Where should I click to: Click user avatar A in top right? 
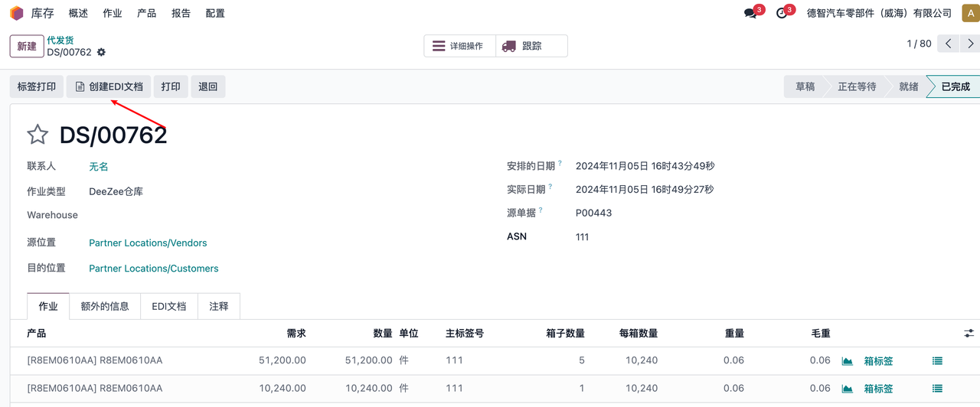click(x=969, y=13)
